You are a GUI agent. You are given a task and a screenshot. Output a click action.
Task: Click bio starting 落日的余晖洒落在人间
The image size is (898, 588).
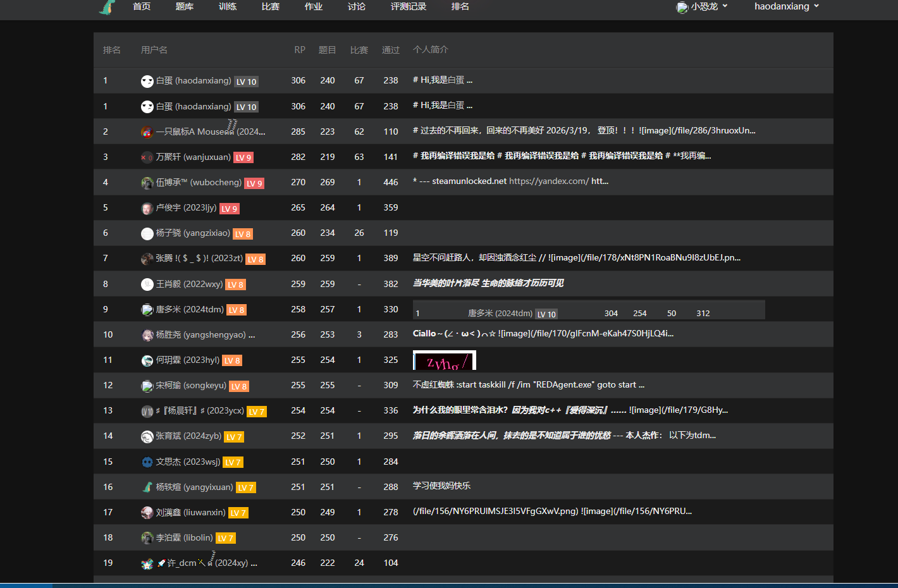(564, 435)
